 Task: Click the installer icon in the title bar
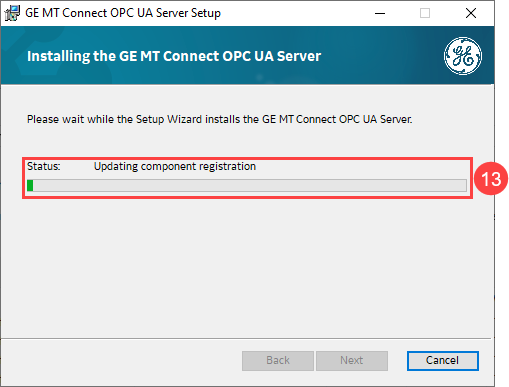[x=12, y=13]
